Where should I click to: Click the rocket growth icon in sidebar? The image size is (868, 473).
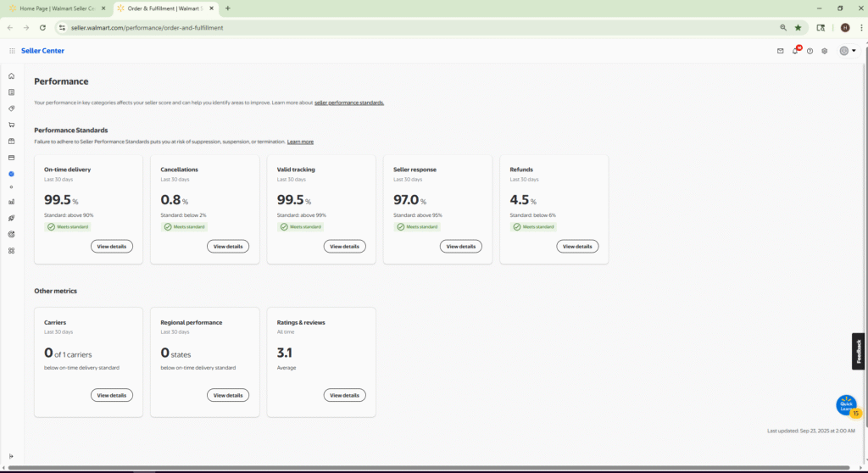11,218
